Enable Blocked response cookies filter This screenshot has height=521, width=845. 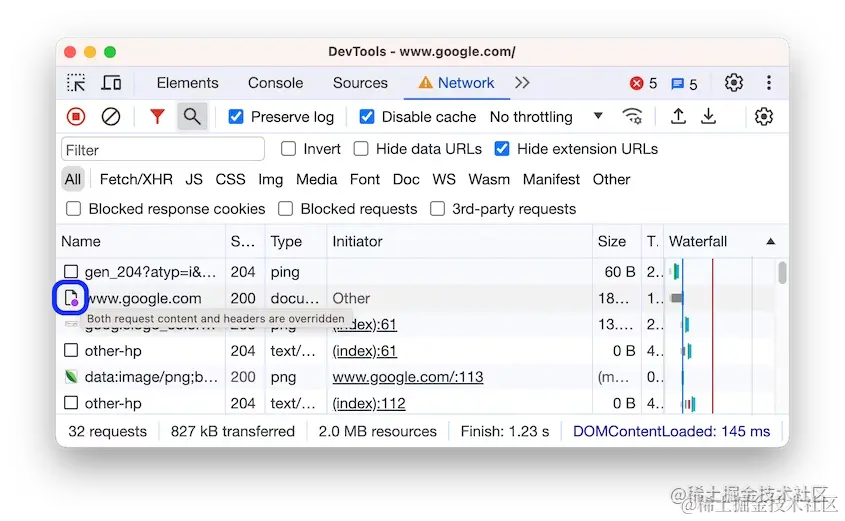coord(73,209)
